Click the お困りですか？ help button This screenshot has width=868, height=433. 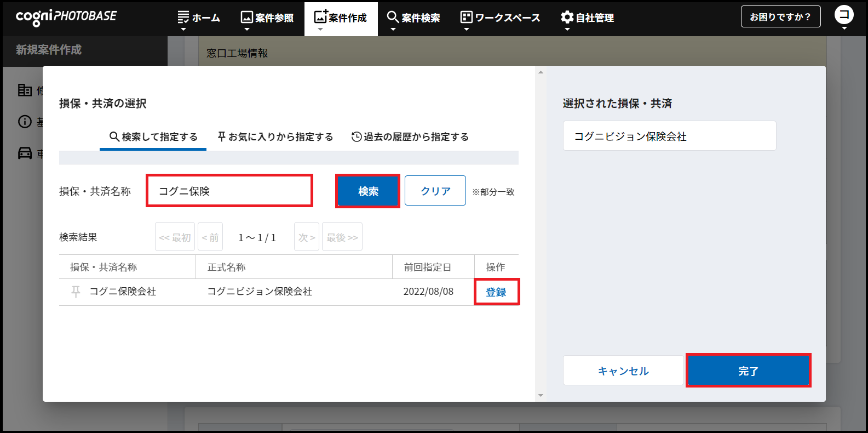[780, 16]
